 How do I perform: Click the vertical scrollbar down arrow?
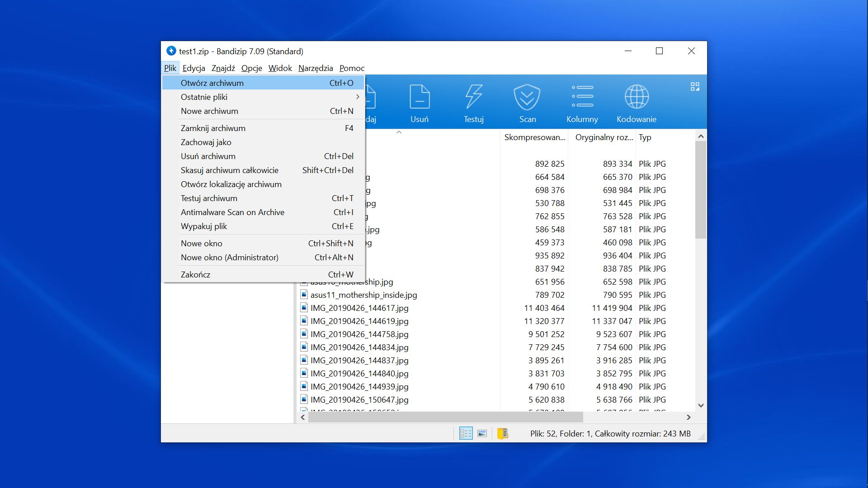tap(701, 405)
